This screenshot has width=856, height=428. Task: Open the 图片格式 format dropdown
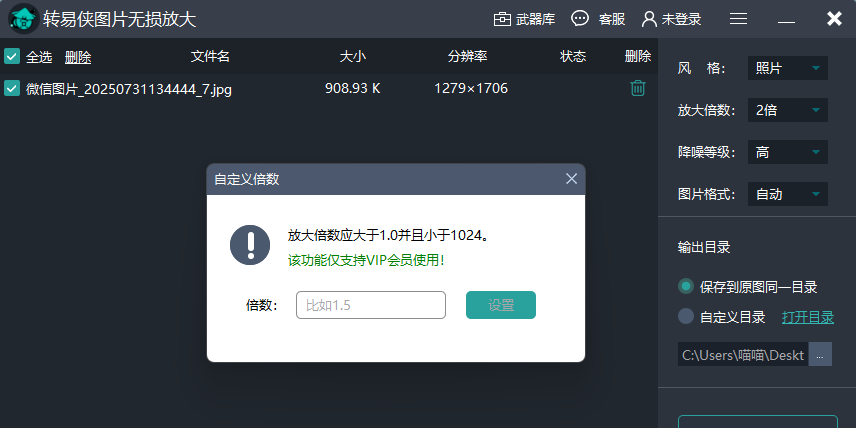787,194
